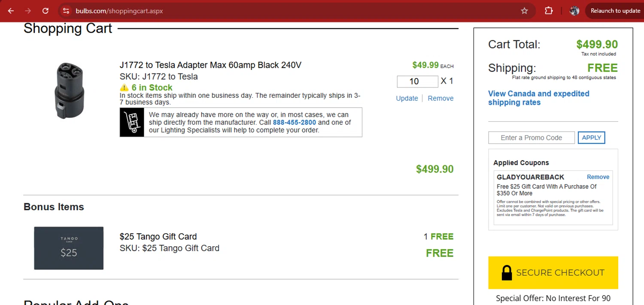644x305 pixels.
Task: Select the Bonus Items heading
Action: (x=54, y=207)
